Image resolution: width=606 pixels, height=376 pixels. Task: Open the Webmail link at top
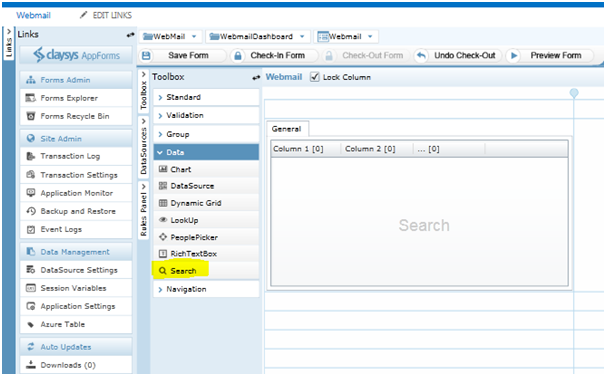(x=33, y=15)
